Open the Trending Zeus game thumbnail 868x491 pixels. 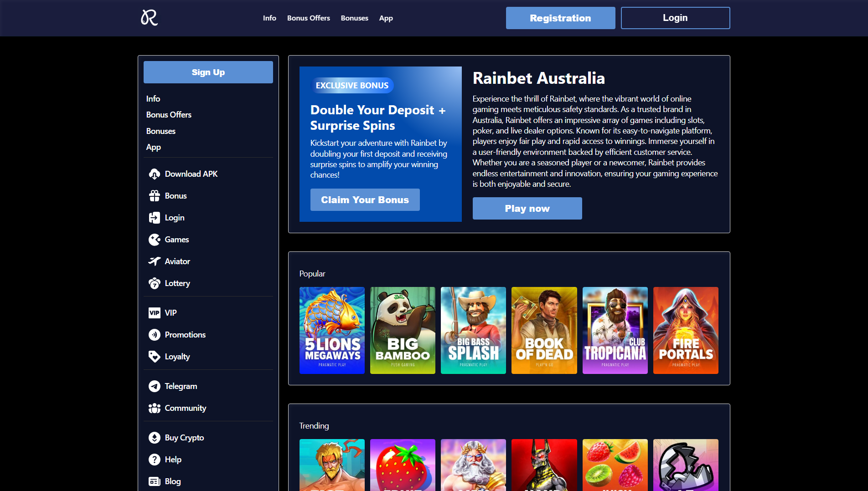473,465
